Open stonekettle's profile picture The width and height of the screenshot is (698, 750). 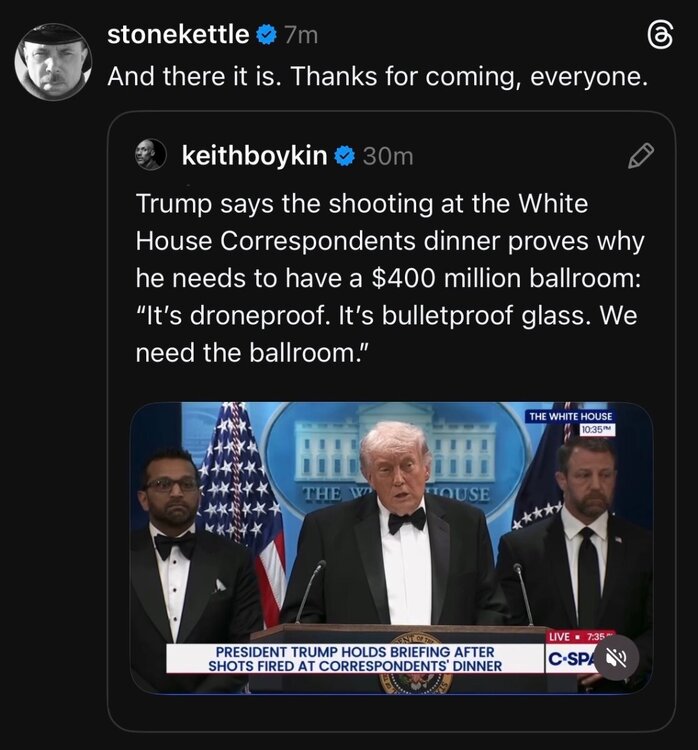point(53,62)
